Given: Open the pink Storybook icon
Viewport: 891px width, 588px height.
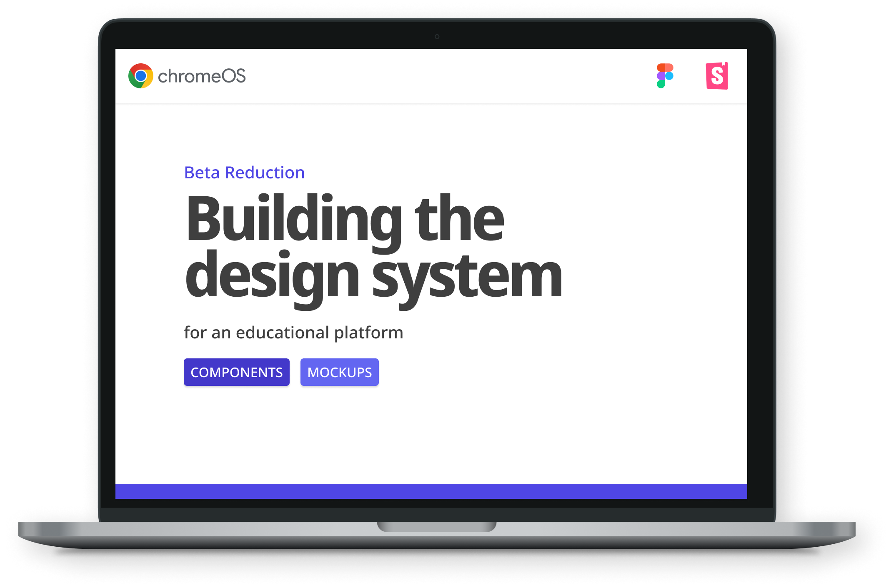Looking at the screenshot, I should click(717, 76).
